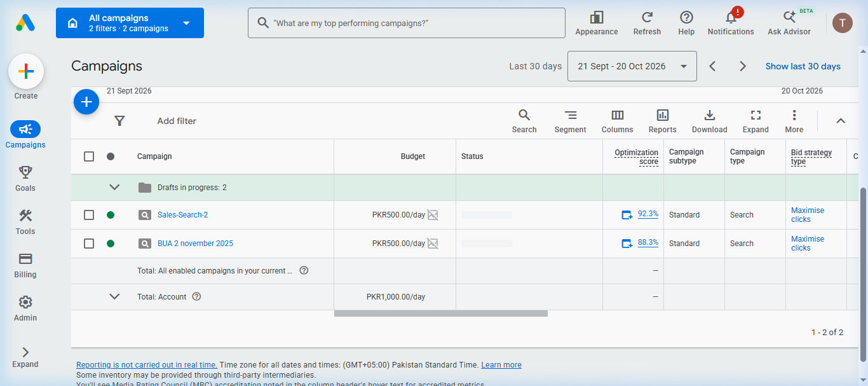Go to the previous date range

coord(712,66)
